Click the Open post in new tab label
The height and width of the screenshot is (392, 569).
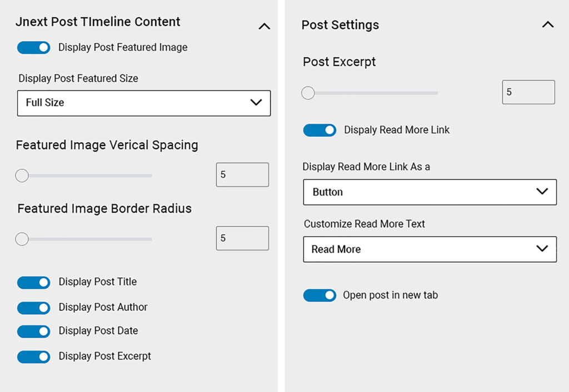(x=391, y=295)
